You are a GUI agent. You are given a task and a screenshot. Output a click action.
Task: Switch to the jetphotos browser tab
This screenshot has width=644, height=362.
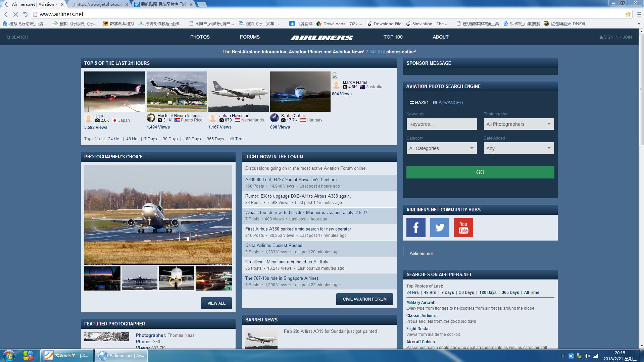[98, 4]
